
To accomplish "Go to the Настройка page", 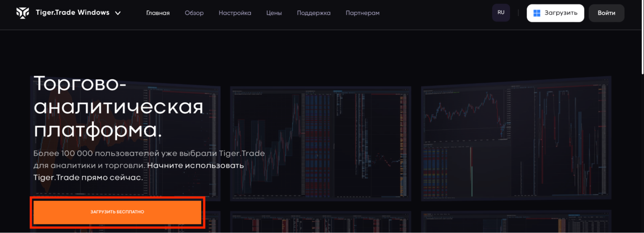I will [235, 13].
